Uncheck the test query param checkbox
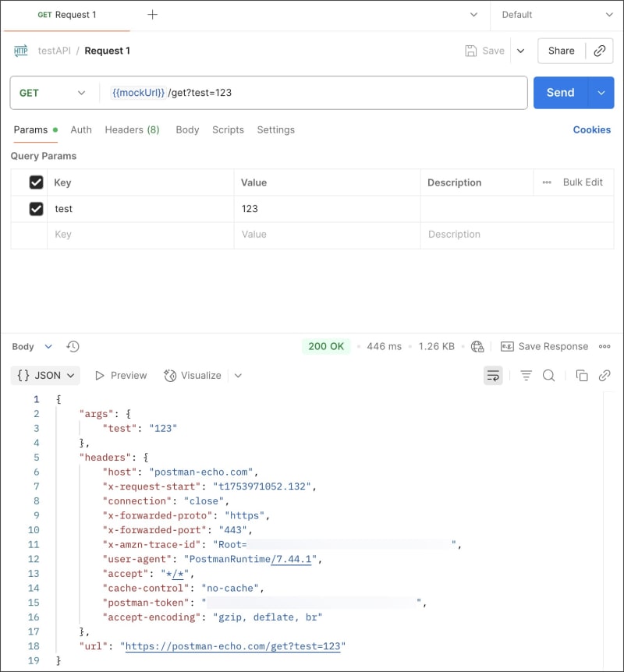The width and height of the screenshot is (624, 672). [x=36, y=209]
